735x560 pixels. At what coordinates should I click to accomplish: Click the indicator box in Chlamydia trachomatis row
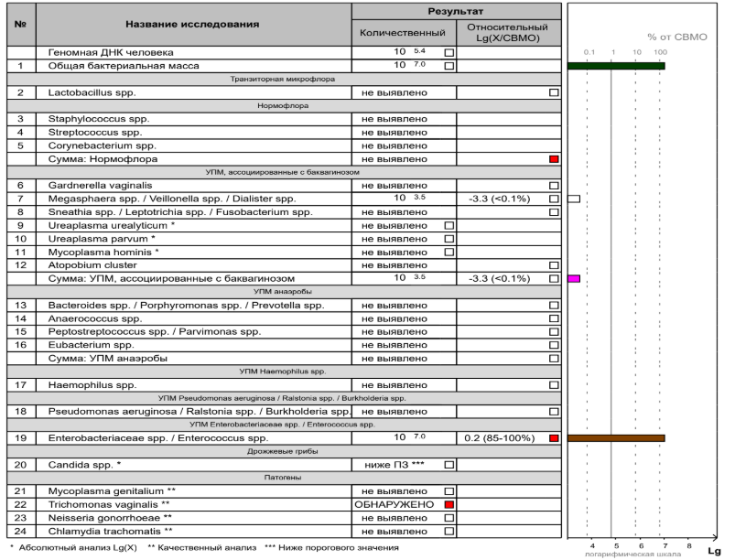point(449,532)
